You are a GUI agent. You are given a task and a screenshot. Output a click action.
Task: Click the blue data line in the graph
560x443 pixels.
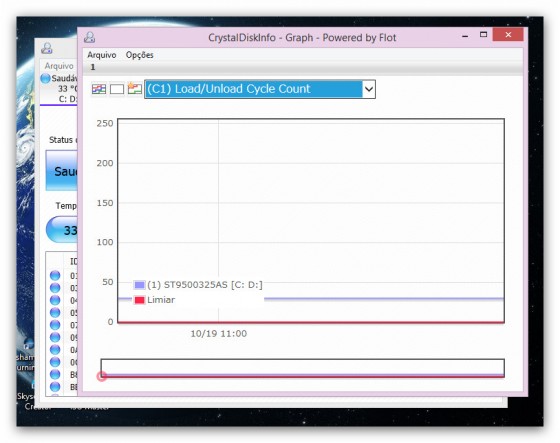coord(384,299)
